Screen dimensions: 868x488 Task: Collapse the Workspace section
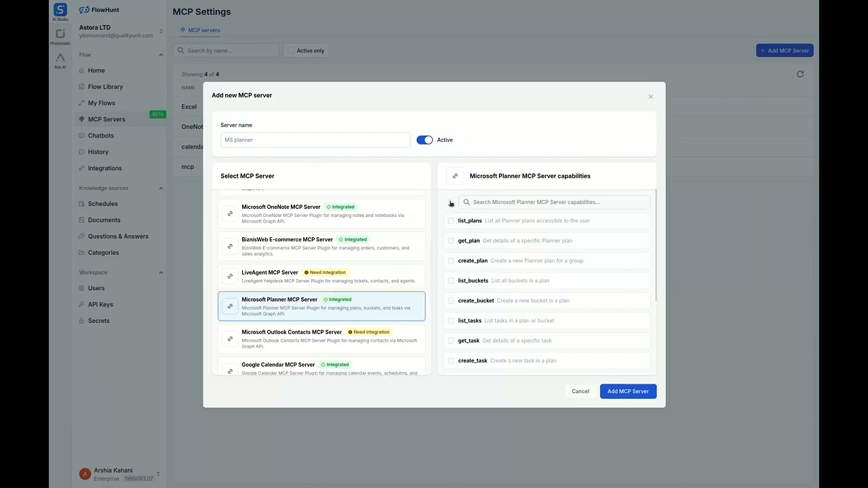coord(161,272)
